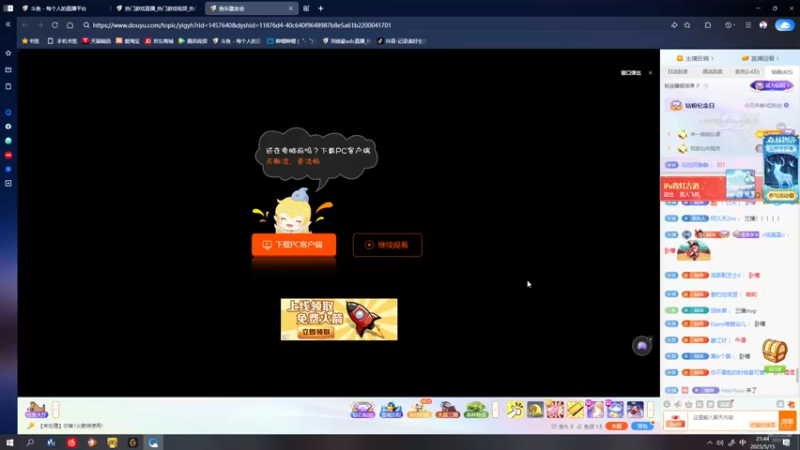This screenshot has height=450, width=800.
Task: Click the 成为钻粉 become diamond fan button
Action: (771, 86)
